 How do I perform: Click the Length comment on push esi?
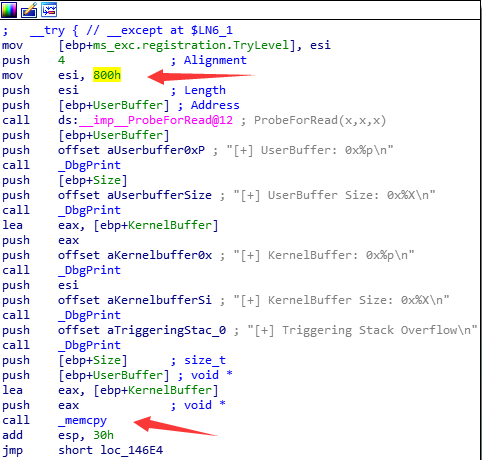[205, 90]
